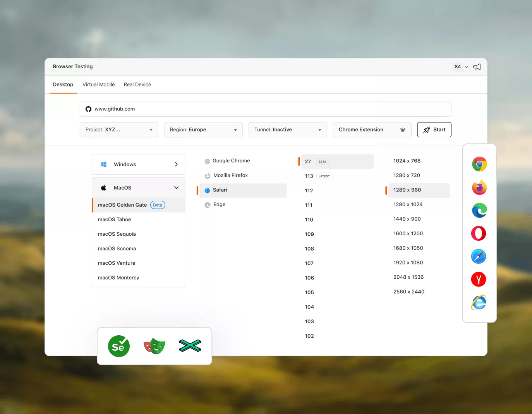Click the small Chrome icon beside Google Chrome
The height and width of the screenshot is (414, 532).
(207, 161)
